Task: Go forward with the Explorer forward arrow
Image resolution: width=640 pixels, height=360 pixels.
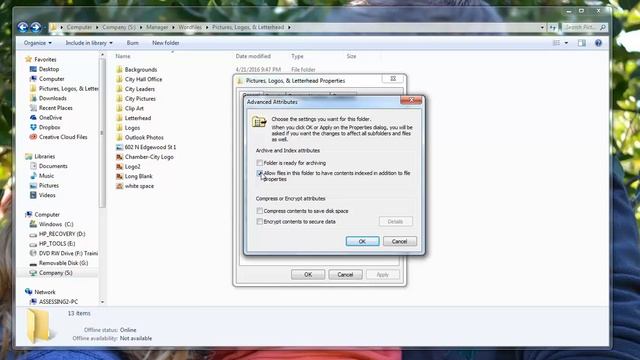Action: click(x=36, y=27)
